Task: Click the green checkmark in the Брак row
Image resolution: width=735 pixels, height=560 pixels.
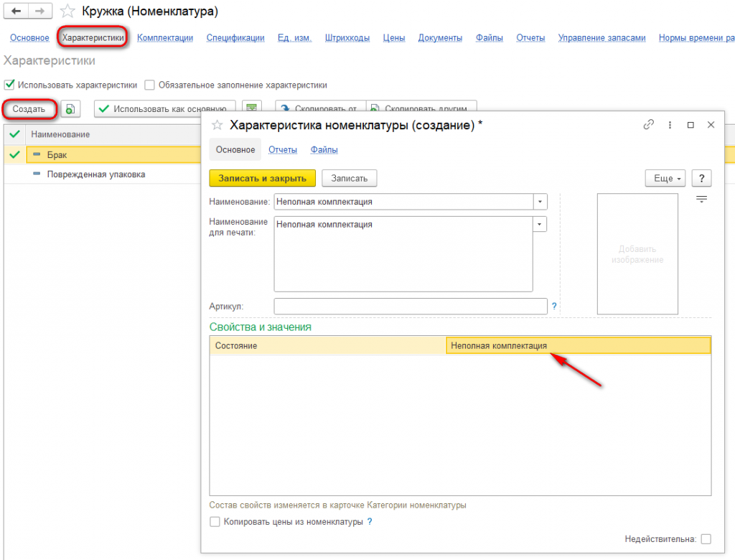Action: tap(14, 154)
